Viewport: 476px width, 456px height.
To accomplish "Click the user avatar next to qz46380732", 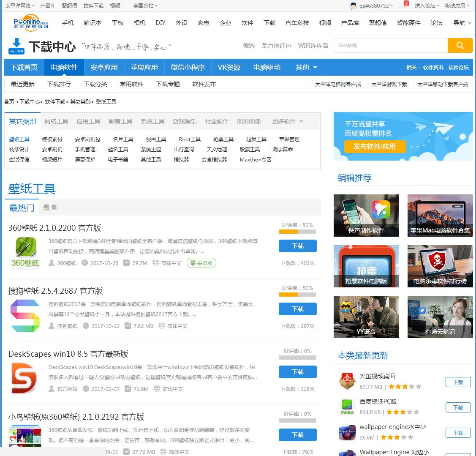I will [353, 6].
